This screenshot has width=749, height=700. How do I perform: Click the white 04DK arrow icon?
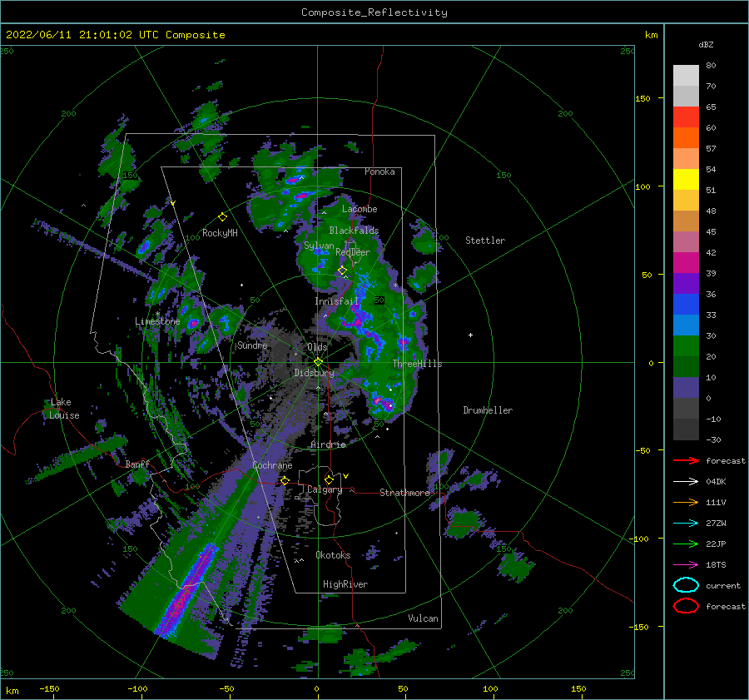click(x=686, y=481)
